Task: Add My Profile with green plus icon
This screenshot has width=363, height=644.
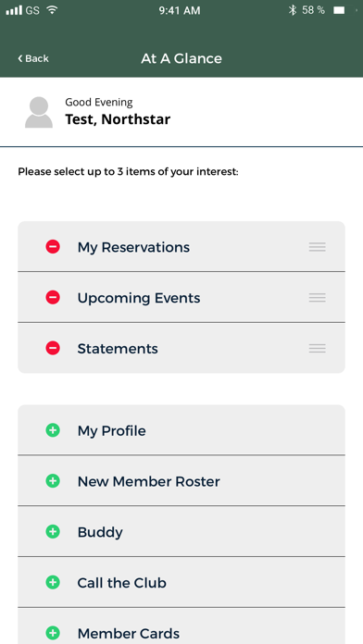Action: [x=53, y=430]
